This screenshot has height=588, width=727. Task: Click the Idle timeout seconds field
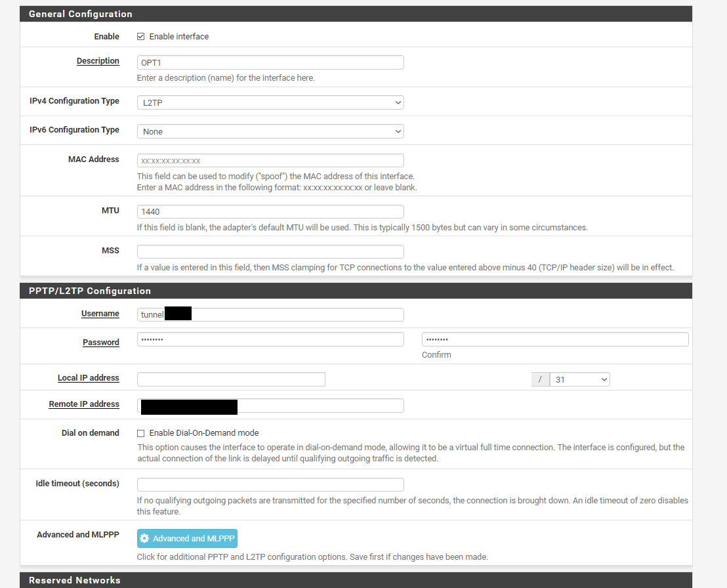(270, 484)
